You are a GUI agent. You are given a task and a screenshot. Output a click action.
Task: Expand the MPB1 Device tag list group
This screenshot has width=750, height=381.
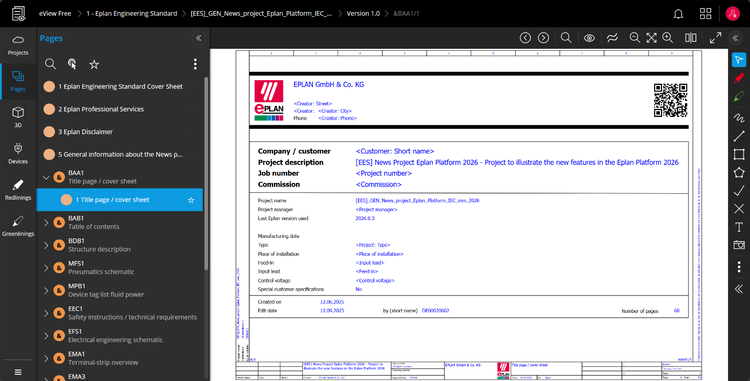(x=46, y=290)
